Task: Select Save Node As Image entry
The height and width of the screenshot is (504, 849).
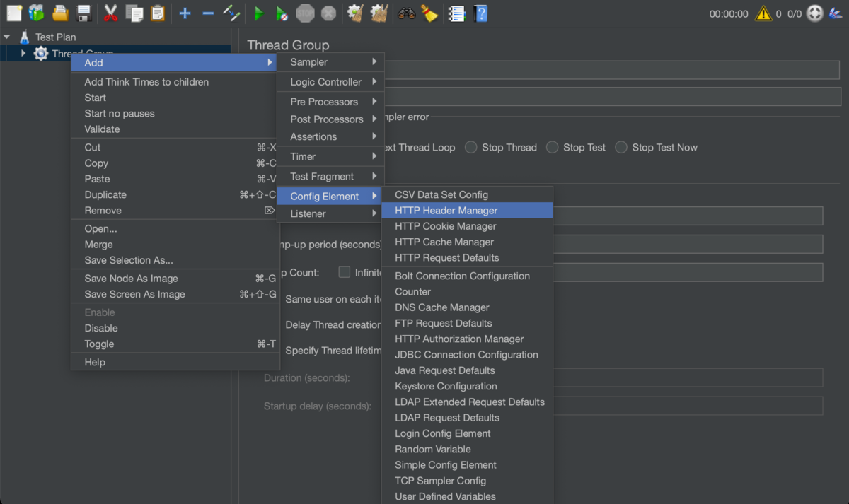Action: click(175, 279)
